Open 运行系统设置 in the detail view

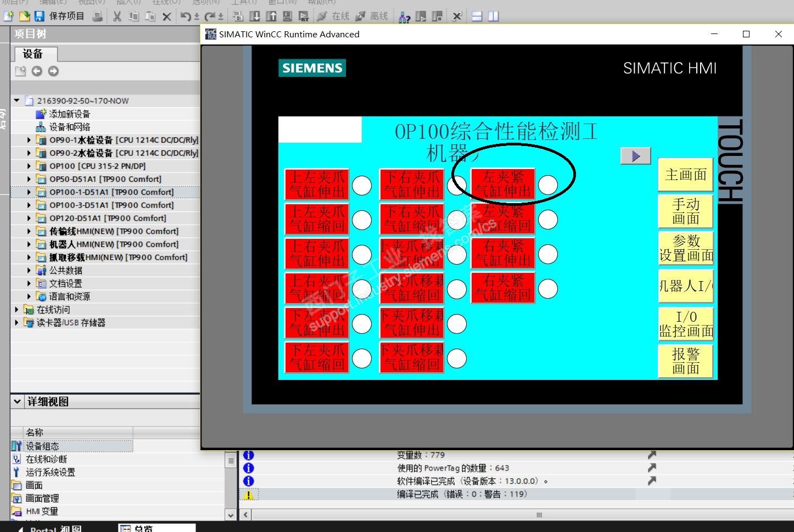50,472
